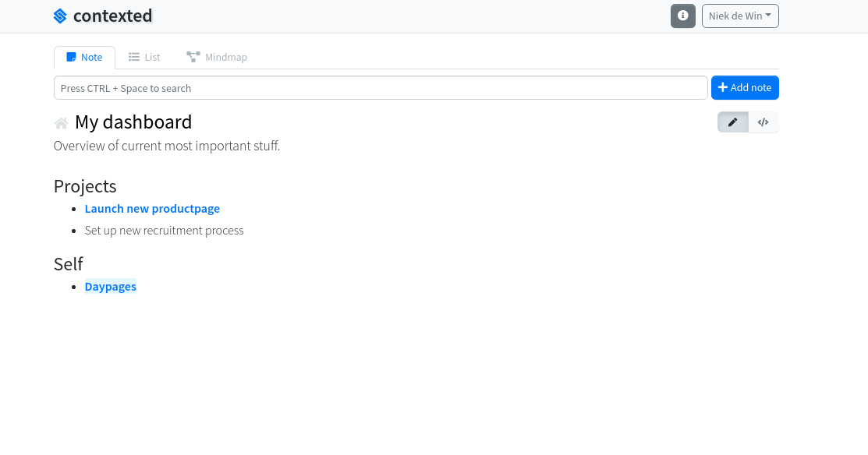Click the contexted brand name

tap(113, 16)
